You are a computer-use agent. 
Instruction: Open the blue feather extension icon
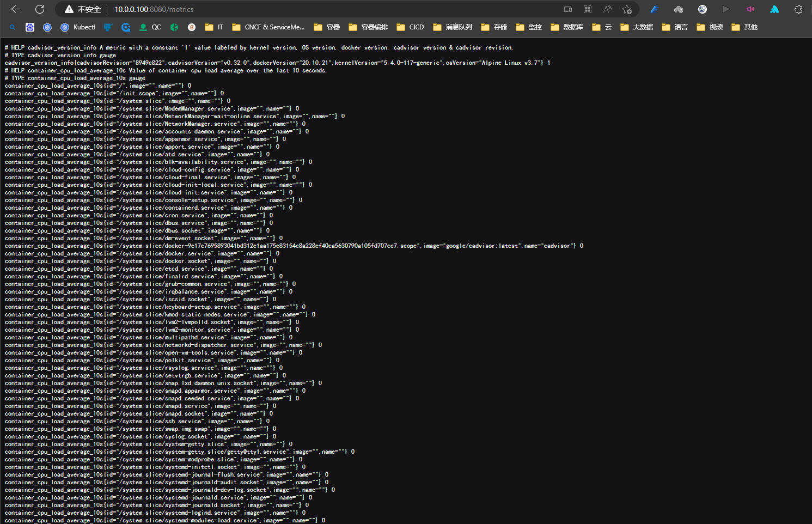click(x=655, y=9)
